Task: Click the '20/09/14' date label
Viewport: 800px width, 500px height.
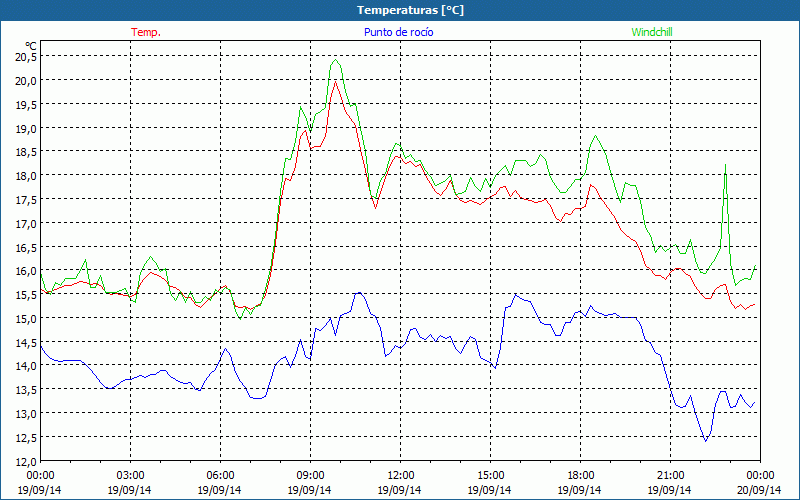Action: pos(759,490)
